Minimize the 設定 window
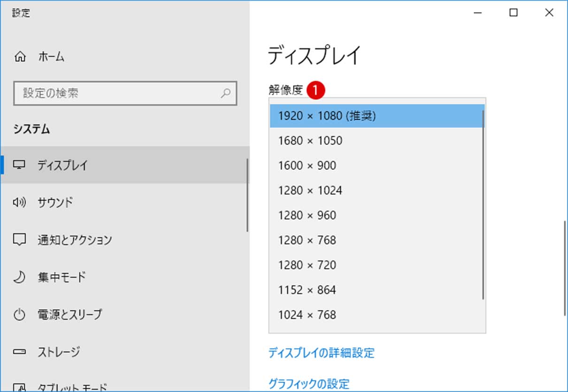 point(478,13)
